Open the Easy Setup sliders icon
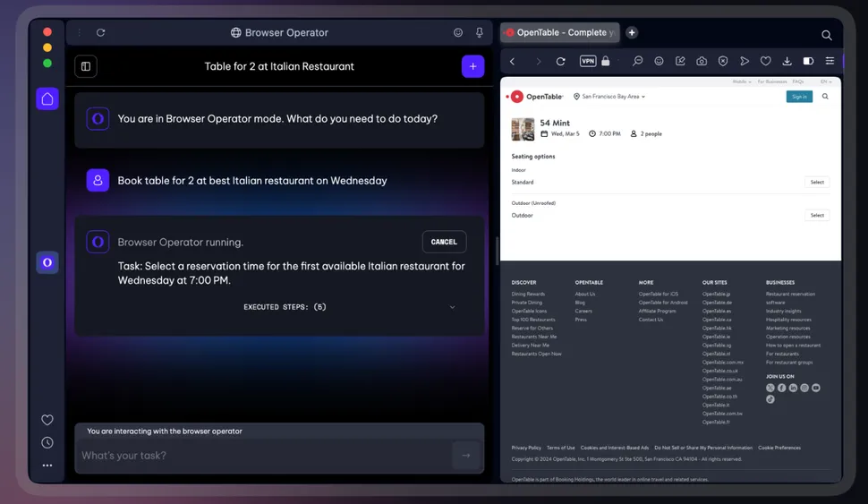Image resolution: width=868 pixels, height=504 pixels. point(830,61)
